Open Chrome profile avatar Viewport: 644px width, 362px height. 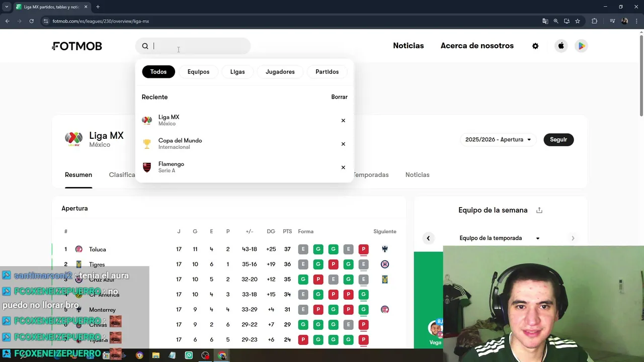[x=625, y=21]
